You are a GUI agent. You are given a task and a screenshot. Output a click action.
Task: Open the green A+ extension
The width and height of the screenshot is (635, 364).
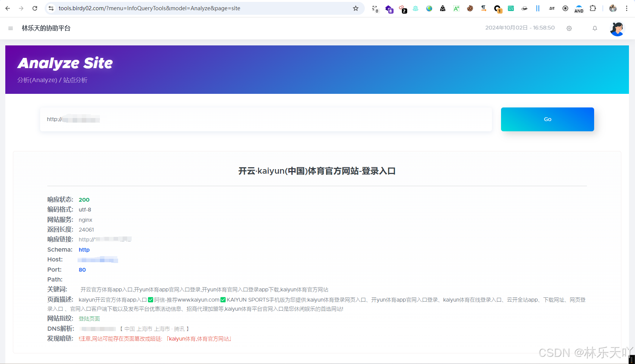(456, 8)
